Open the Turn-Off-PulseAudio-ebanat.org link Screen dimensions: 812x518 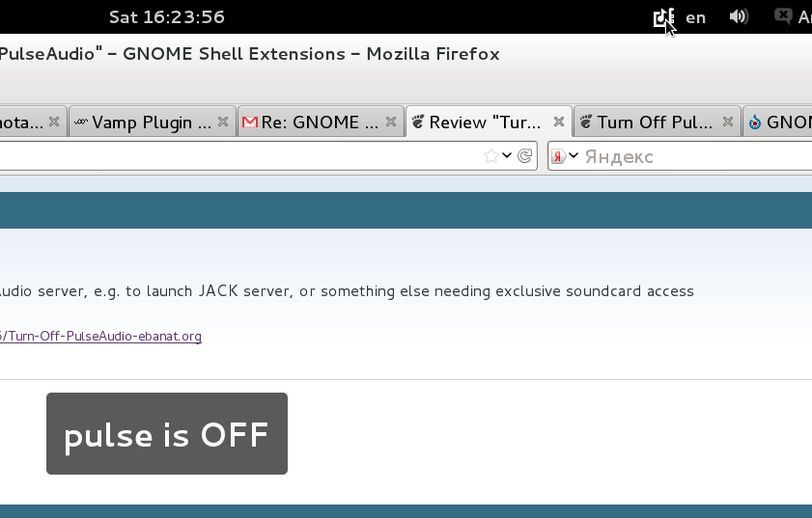tap(100, 336)
